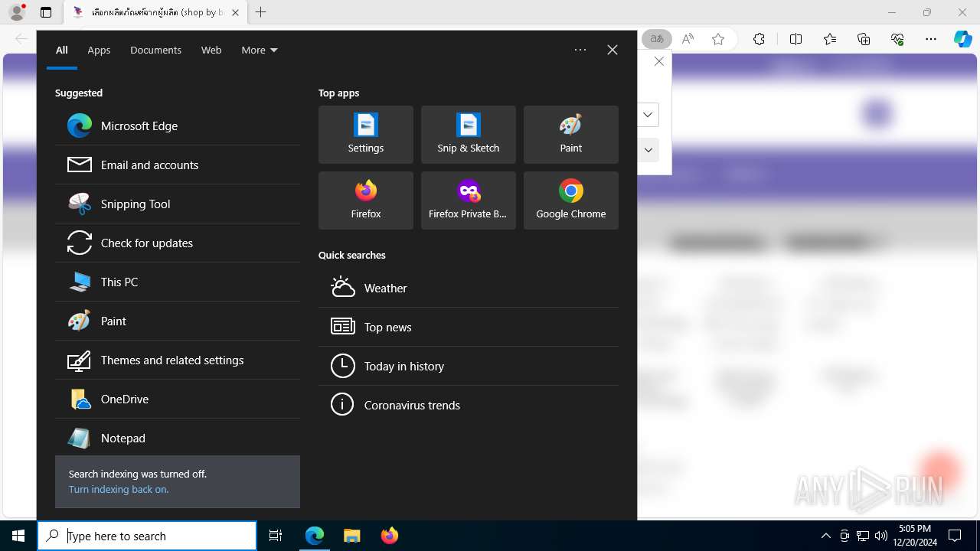Toggle Edge Read aloud
Image resolution: width=980 pixels, height=551 pixels.
[x=688, y=39]
